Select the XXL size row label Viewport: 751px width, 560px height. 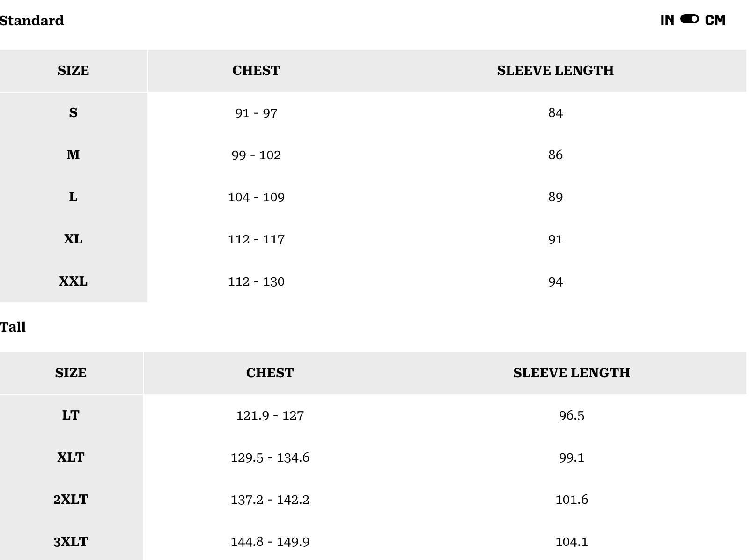pyautogui.click(x=73, y=281)
